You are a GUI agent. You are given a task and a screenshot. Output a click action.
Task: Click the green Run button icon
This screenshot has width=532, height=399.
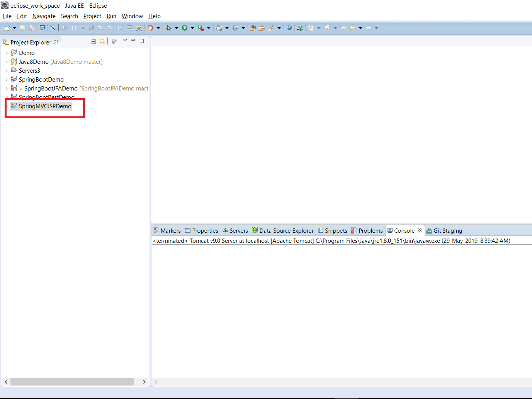(x=185, y=28)
